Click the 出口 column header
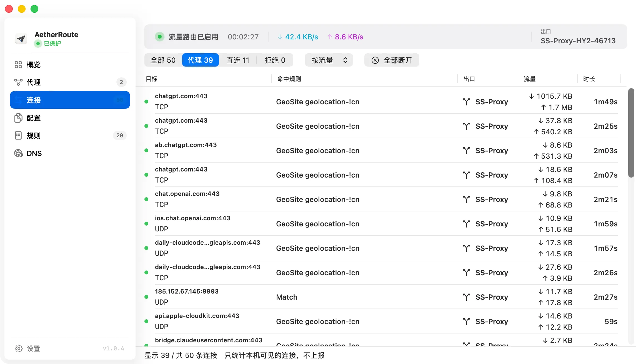Viewport: 636px width, 364px height. pos(469,79)
